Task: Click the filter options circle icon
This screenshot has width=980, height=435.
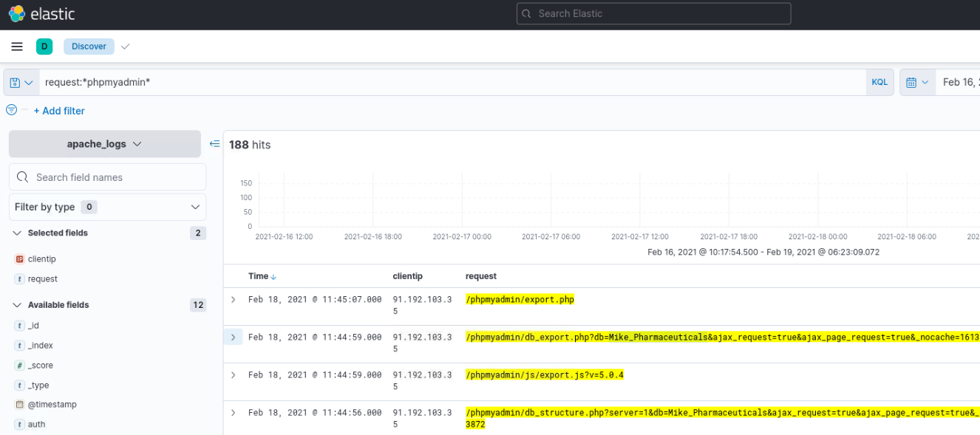Action: pyautogui.click(x=12, y=110)
